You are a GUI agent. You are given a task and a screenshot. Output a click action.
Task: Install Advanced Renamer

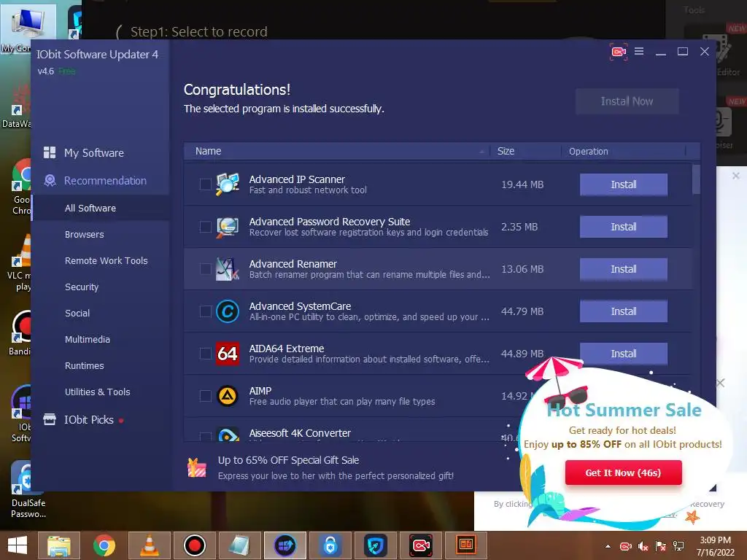pos(623,269)
